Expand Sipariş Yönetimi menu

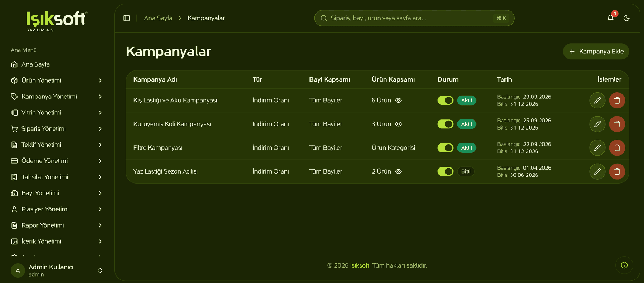57,129
